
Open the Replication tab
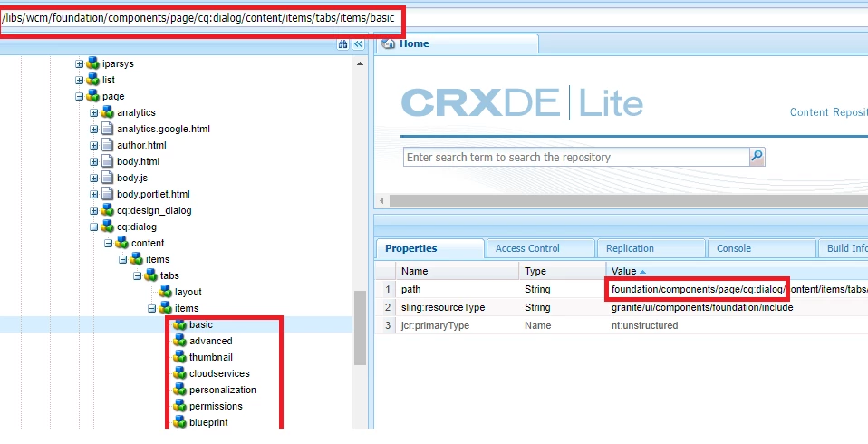click(651, 248)
